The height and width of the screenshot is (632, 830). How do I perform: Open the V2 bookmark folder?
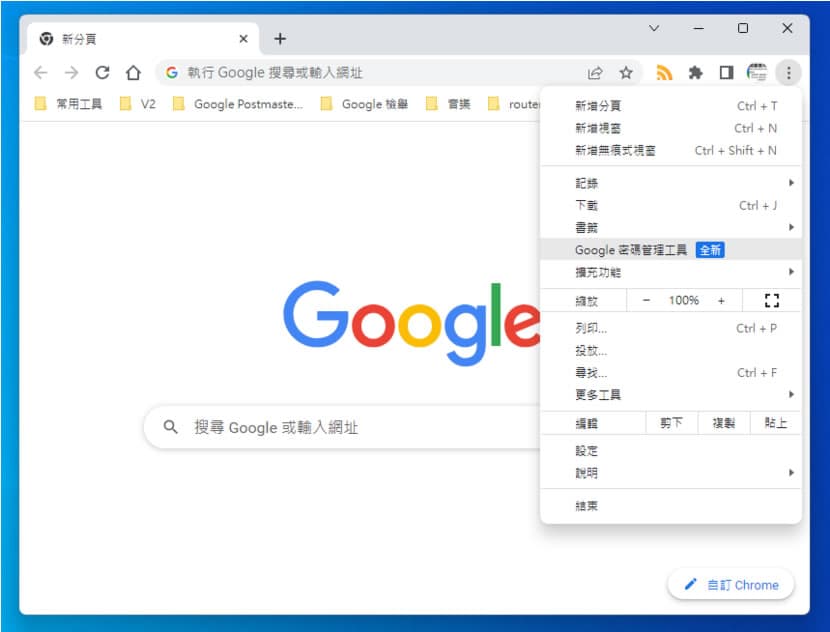click(x=138, y=104)
